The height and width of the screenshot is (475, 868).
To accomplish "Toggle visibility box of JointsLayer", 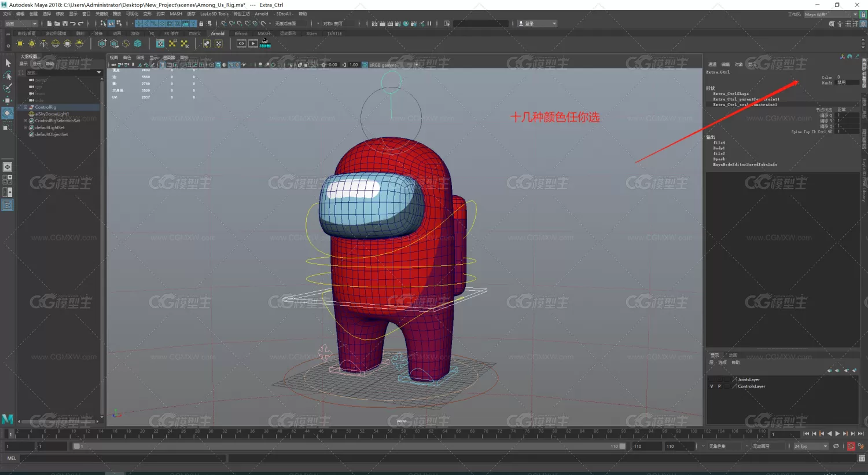I will click(x=711, y=379).
